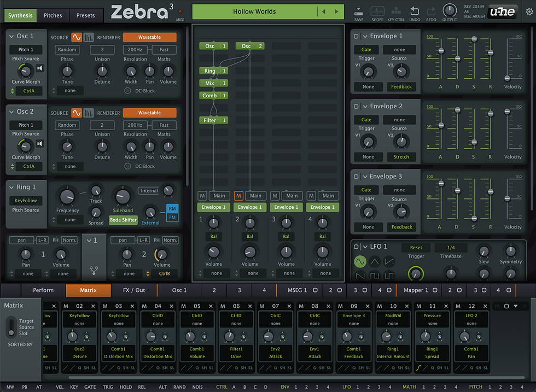Select the sine wave shape in LFO 1
536x392 pixels.
point(360,261)
